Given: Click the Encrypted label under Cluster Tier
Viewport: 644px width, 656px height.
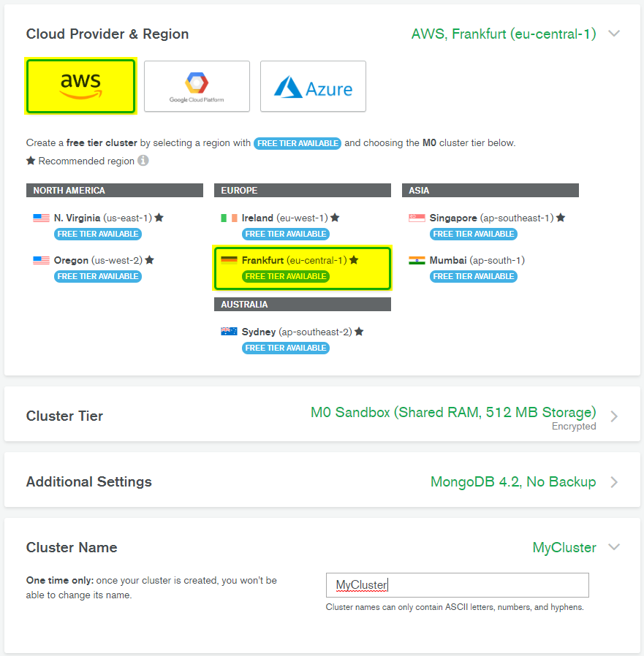Looking at the screenshot, I should coord(574,427).
